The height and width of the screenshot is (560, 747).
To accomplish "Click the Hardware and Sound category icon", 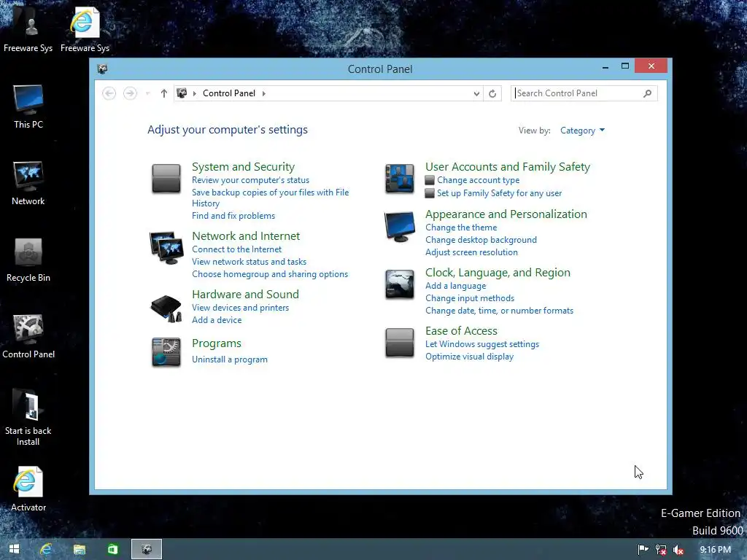I will click(x=166, y=308).
